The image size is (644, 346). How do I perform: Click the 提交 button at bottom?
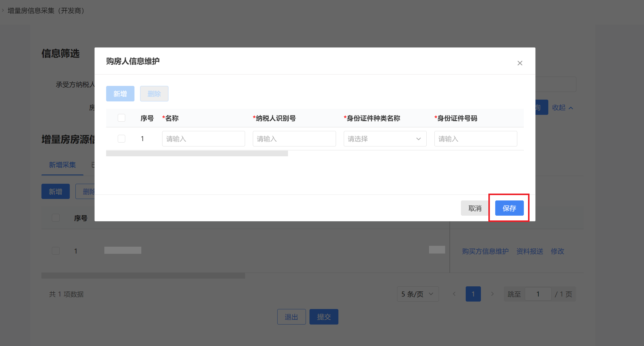tap(324, 317)
